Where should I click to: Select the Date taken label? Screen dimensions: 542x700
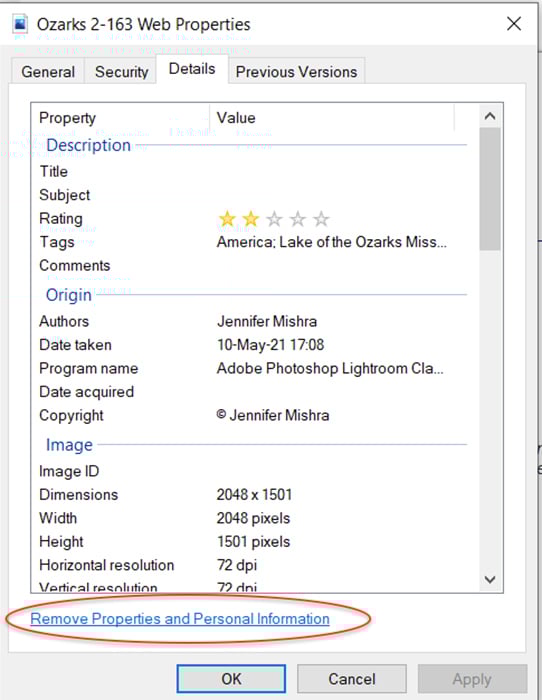[75, 345]
